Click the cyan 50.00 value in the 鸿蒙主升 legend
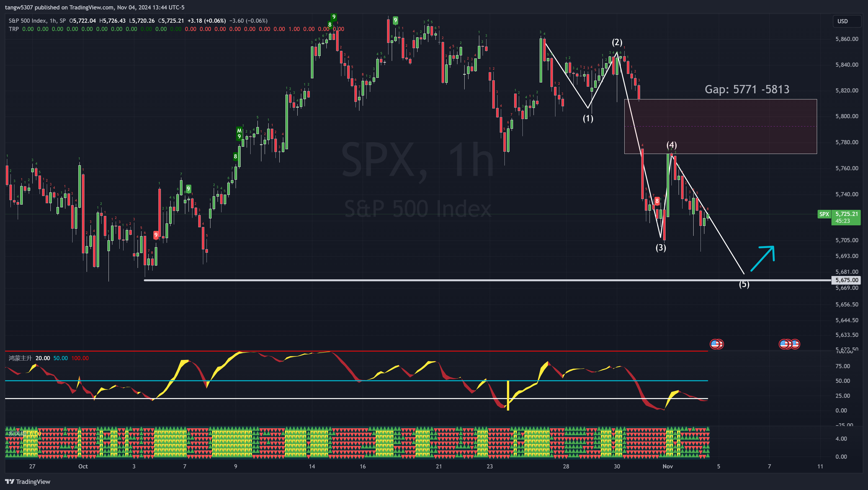 click(61, 358)
